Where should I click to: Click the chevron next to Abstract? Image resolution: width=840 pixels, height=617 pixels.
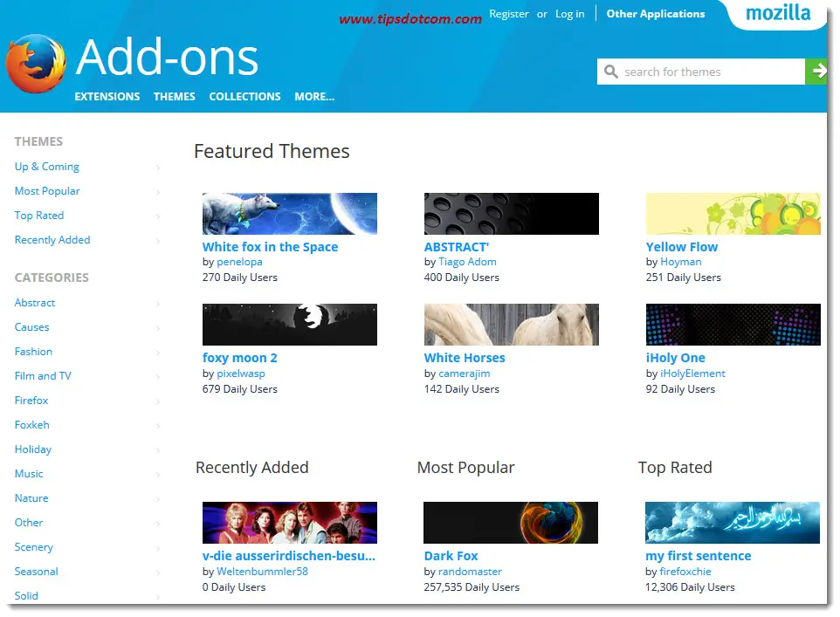158,304
